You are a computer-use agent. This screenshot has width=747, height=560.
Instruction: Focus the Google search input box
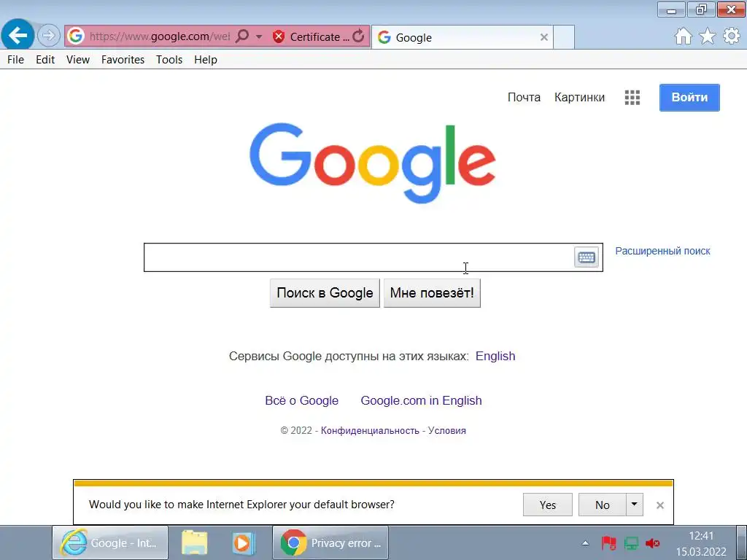click(357, 257)
